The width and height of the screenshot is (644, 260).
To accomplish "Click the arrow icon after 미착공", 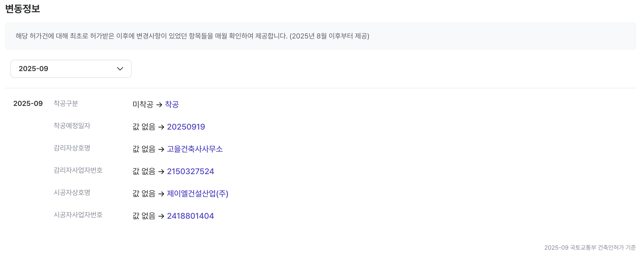I will [x=159, y=105].
